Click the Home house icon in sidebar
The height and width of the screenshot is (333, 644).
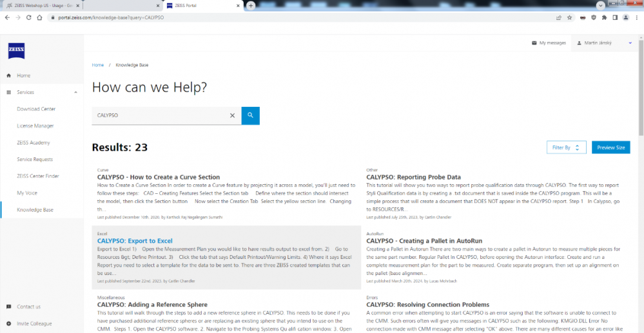coord(8,75)
